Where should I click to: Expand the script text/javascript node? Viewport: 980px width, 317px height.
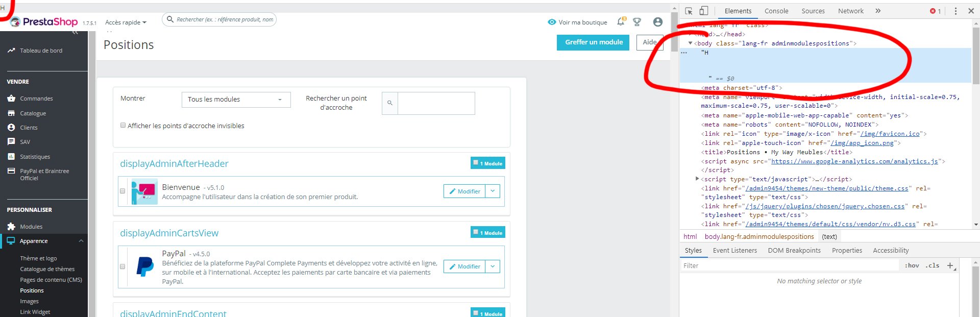[x=697, y=179]
